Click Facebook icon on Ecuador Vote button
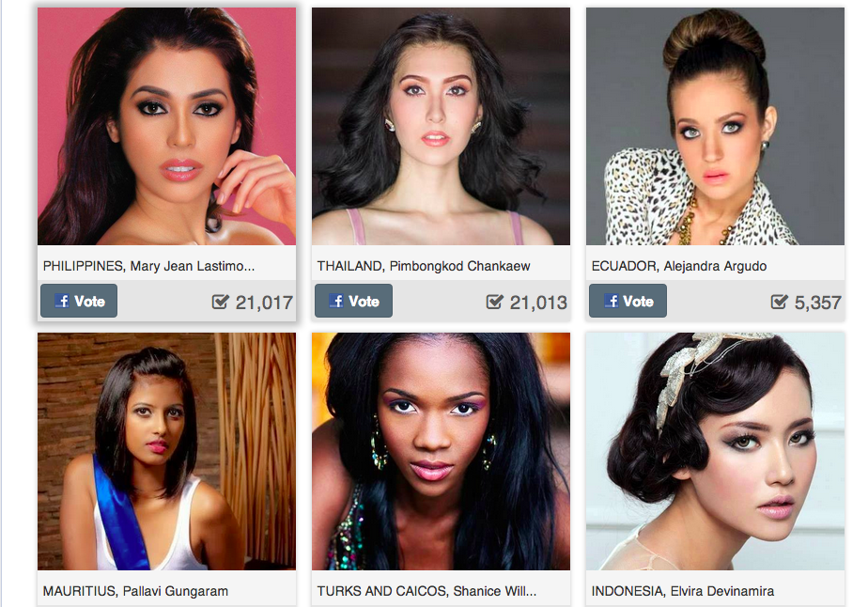 [x=612, y=301]
